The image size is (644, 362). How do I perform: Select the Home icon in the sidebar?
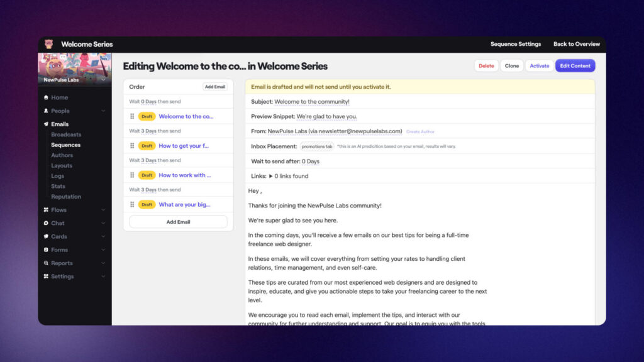[x=45, y=97]
